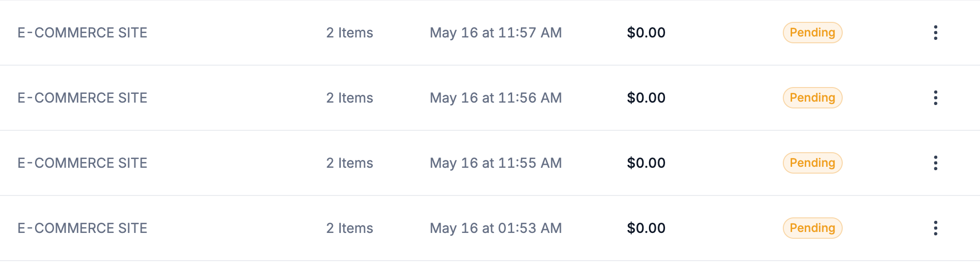Image resolution: width=980 pixels, height=266 pixels.
Task: Select the May 16 at 11:55 AM timestamp
Action: coord(496,163)
